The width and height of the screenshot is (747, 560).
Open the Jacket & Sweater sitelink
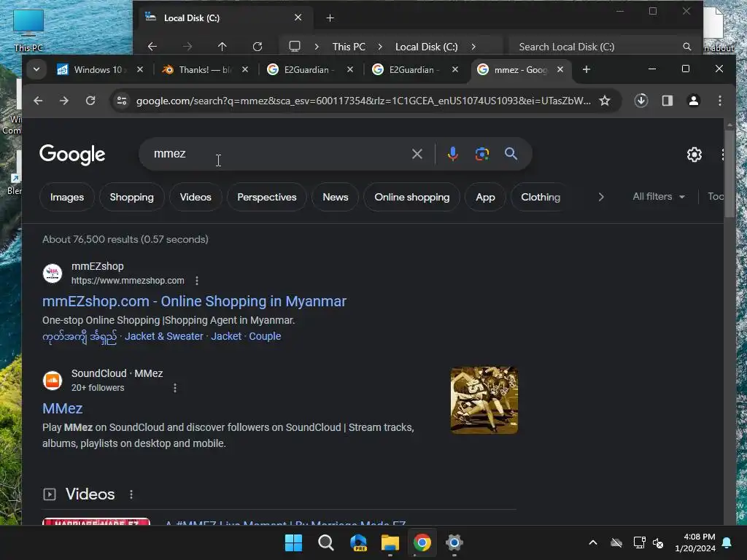pyautogui.click(x=164, y=336)
